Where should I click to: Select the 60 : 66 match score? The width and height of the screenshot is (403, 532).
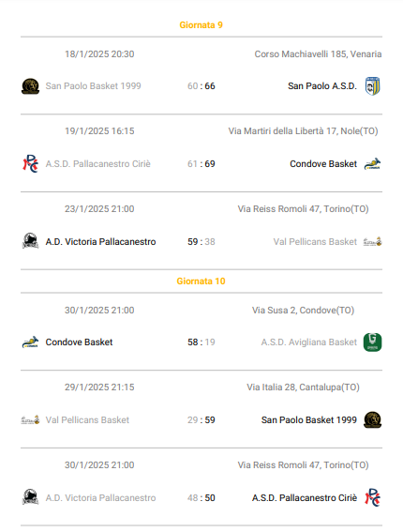(x=201, y=86)
